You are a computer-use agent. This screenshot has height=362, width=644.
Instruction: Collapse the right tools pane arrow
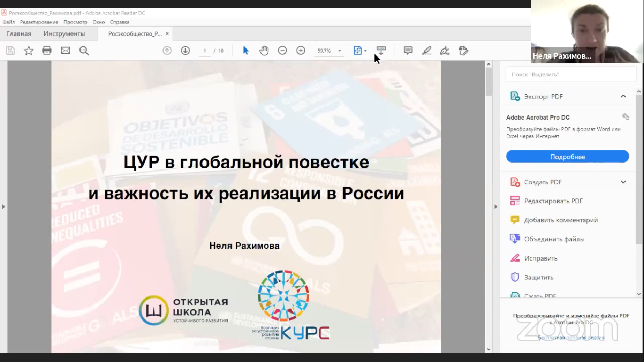(x=495, y=206)
